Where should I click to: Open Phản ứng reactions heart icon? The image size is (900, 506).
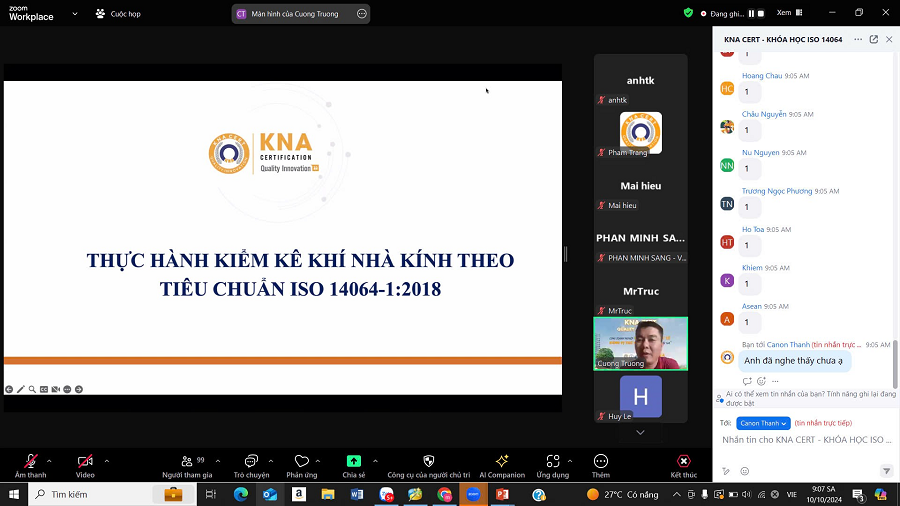coord(301,461)
